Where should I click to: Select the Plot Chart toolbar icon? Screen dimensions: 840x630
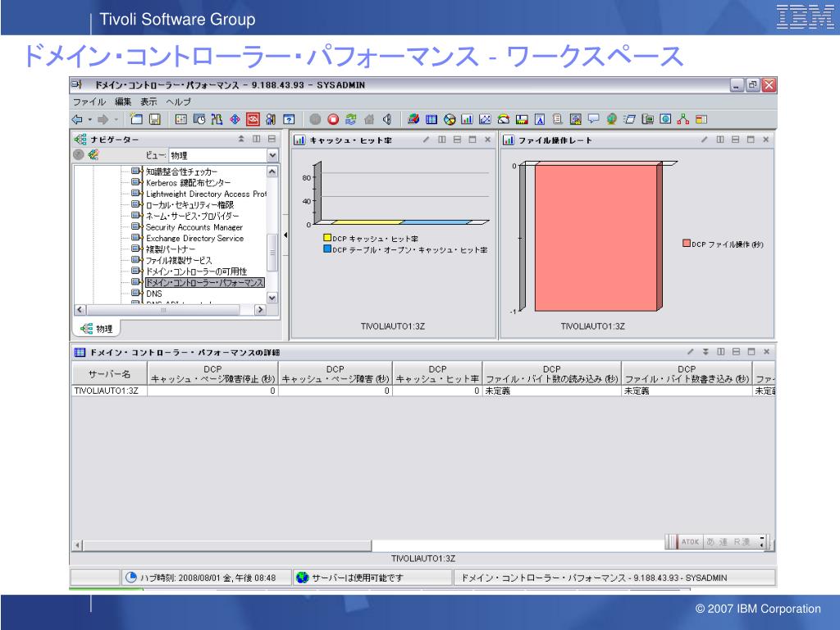tap(485, 120)
